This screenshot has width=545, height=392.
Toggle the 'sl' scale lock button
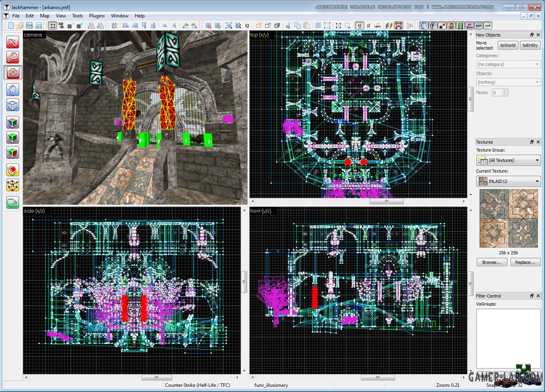click(368, 26)
